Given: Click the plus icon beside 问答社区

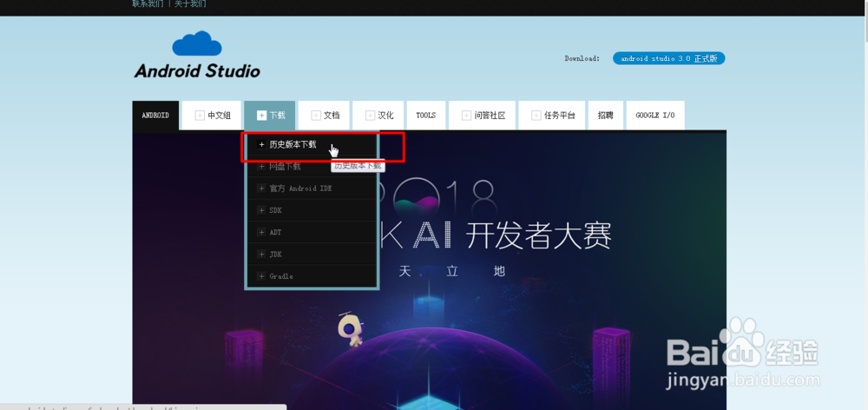Looking at the screenshot, I should pos(467,116).
